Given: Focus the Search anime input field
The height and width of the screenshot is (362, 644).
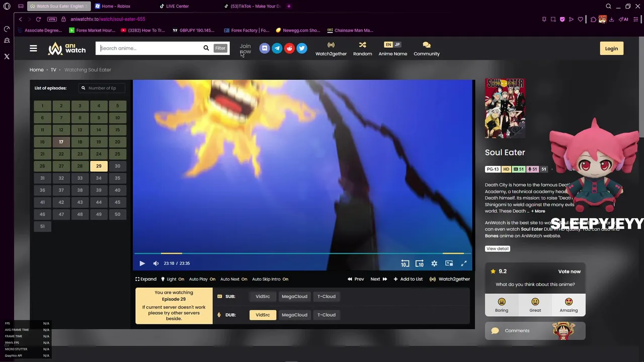Looking at the screenshot, I should coord(149,48).
